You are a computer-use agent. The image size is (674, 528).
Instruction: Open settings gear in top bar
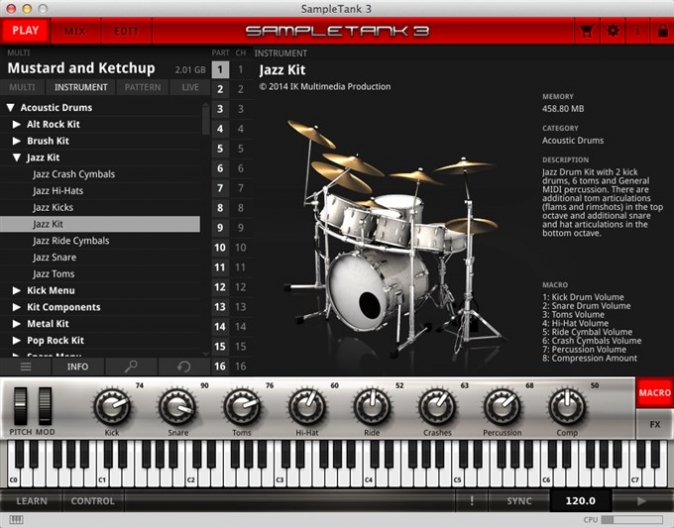click(613, 31)
